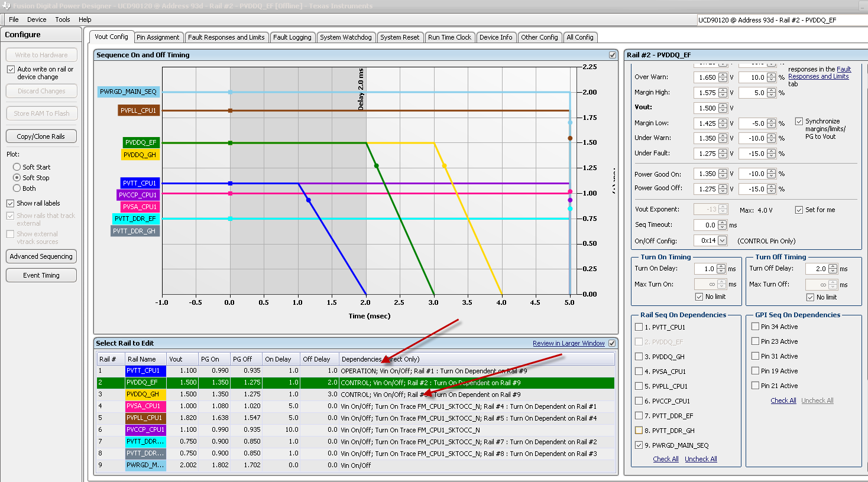Select rail row 6 PVCCP_CPU1 in table
Screen dimensions: 868x482
(x=355, y=429)
